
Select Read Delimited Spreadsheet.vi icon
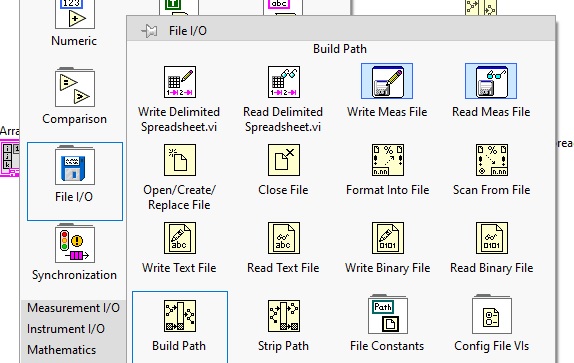pyautogui.click(x=284, y=82)
